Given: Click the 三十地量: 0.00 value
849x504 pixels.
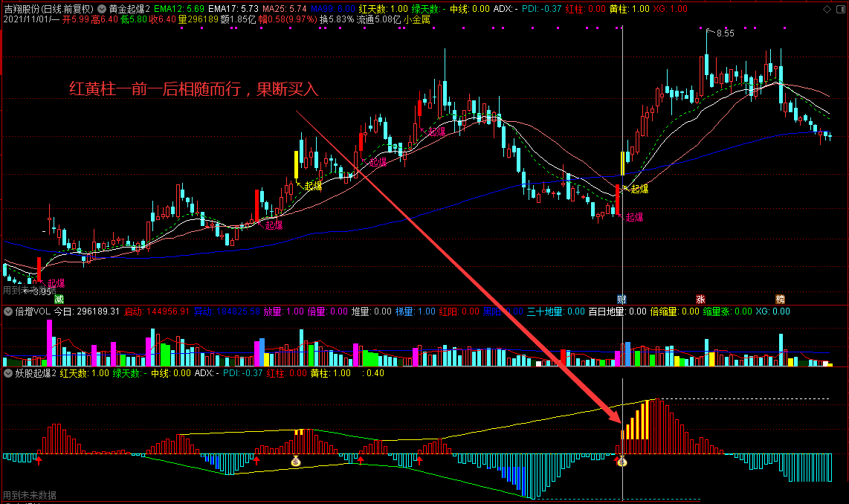Looking at the screenshot, I should (x=556, y=311).
